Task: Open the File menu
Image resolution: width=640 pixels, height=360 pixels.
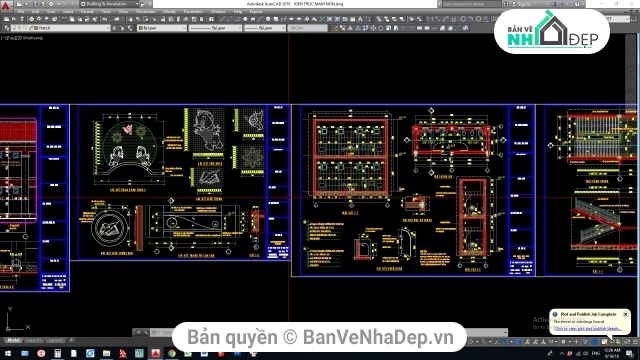Action: point(21,12)
